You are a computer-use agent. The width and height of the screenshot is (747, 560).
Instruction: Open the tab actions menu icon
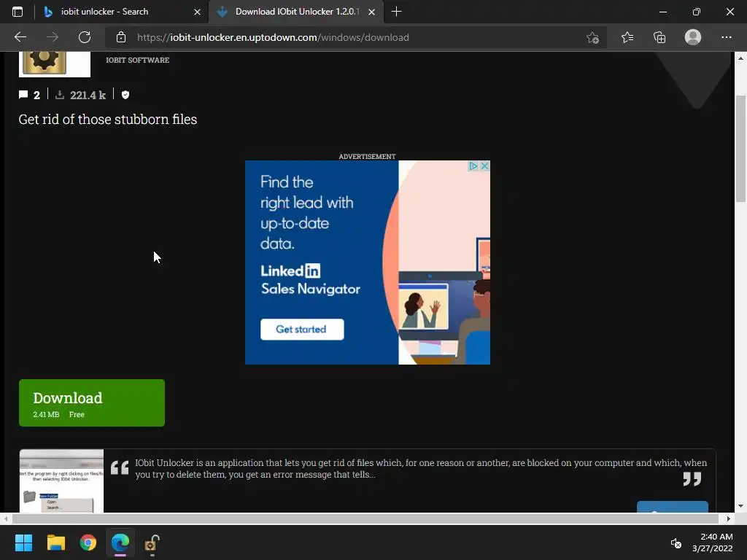tap(18, 12)
